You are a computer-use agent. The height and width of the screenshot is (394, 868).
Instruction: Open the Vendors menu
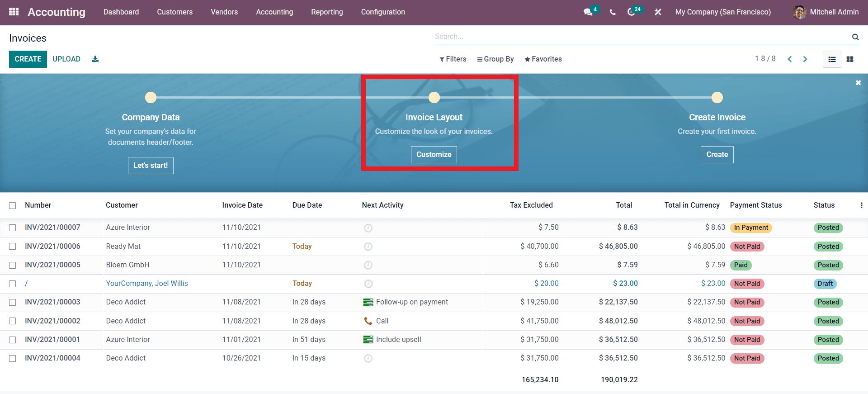tap(224, 12)
